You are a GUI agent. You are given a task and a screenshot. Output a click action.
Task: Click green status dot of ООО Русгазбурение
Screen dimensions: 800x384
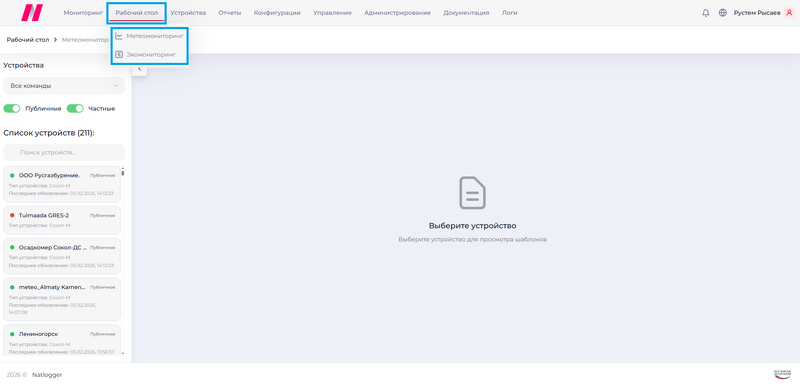tap(12, 175)
